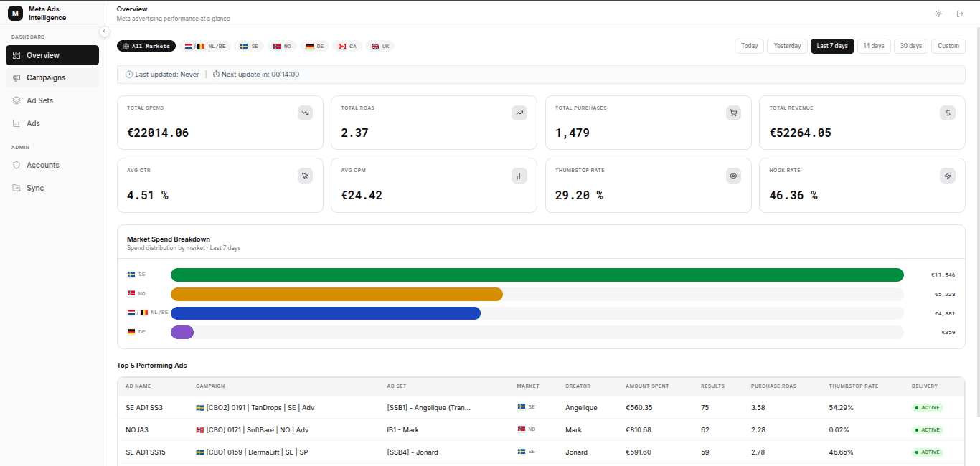Set the date range to Yesterday

787,46
